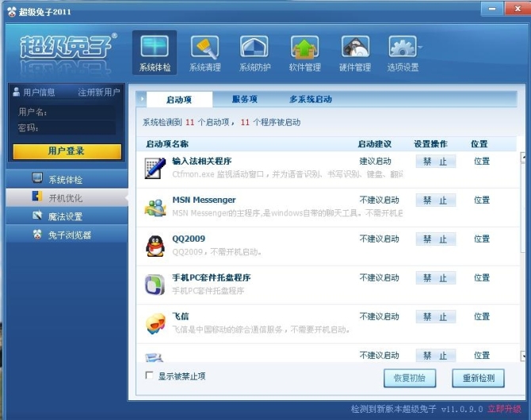Click the 重新检测 button
The height and width of the screenshot is (420, 531).
coord(478,378)
